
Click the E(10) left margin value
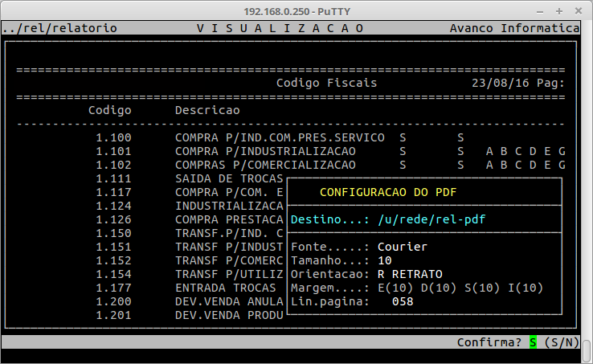pos(395,288)
